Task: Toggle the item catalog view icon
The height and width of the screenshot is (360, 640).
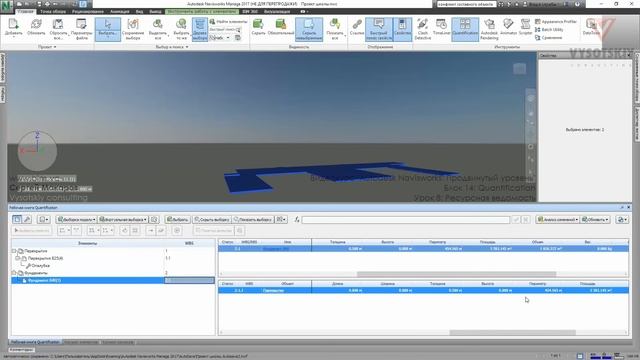Action: click(x=17, y=220)
